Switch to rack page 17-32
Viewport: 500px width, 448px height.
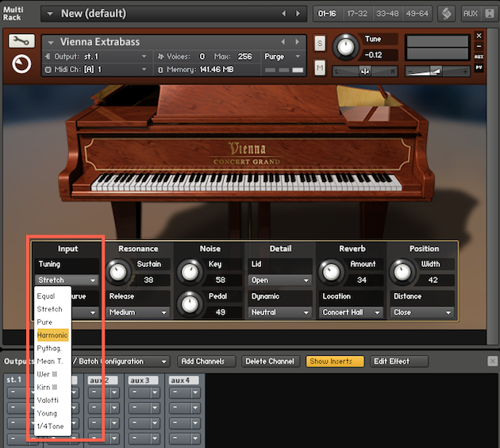(357, 14)
